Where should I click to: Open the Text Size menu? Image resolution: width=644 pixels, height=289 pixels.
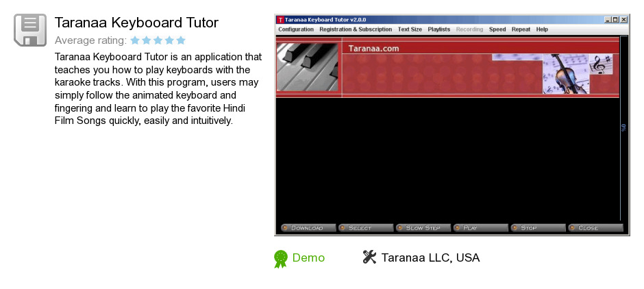click(x=410, y=29)
